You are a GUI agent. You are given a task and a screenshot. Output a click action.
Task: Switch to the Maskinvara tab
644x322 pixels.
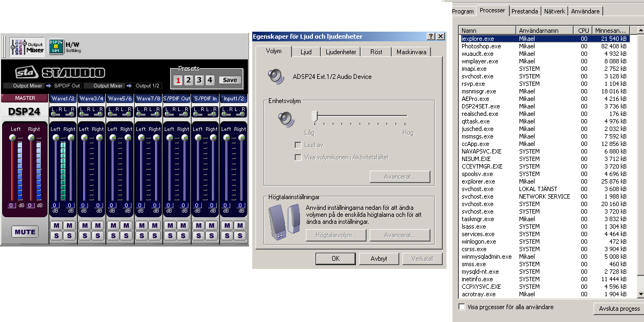412,52
